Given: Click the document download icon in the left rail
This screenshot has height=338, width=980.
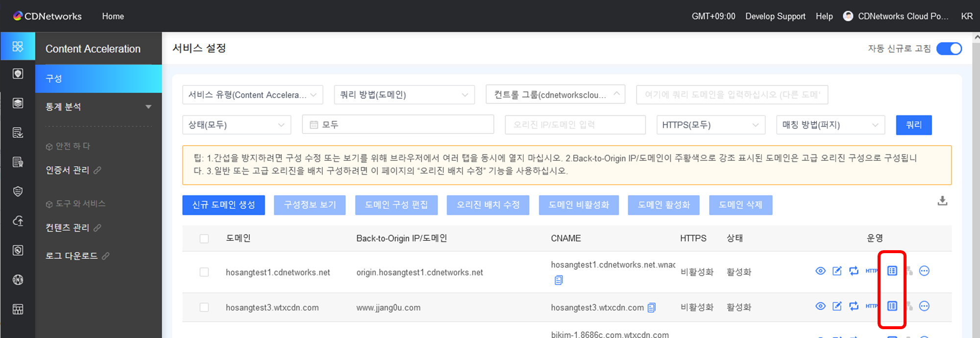Looking at the screenshot, I should (18, 132).
